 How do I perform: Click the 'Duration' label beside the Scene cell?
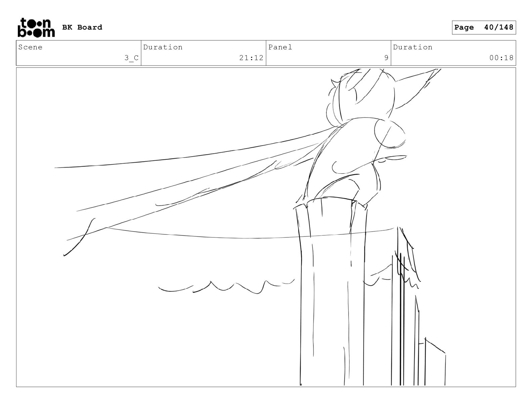(x=163, y=47)
